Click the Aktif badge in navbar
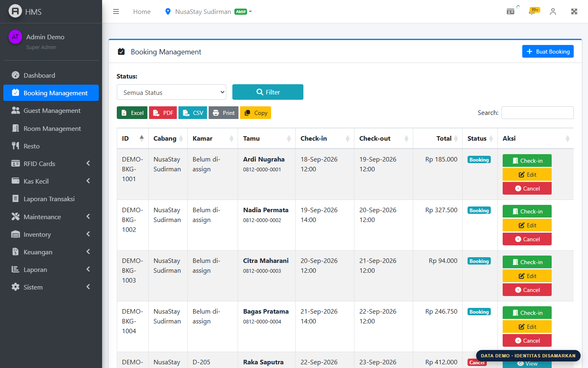Image resolution: width=588 pixels, height=368 pixels. [241, 11]
